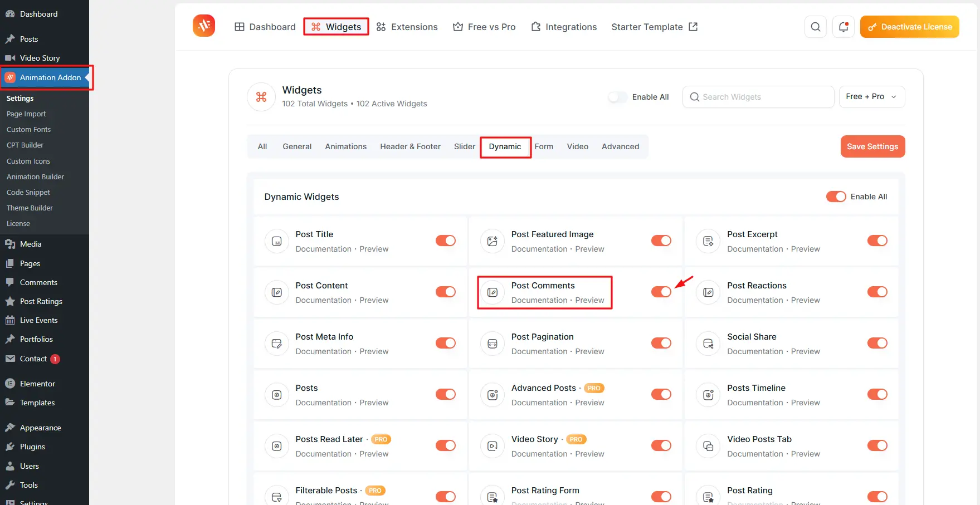Click the Video Story widget icon
The width and height of the screenshot is (980, 505).
pyautogui.click(x=492, y=446)
